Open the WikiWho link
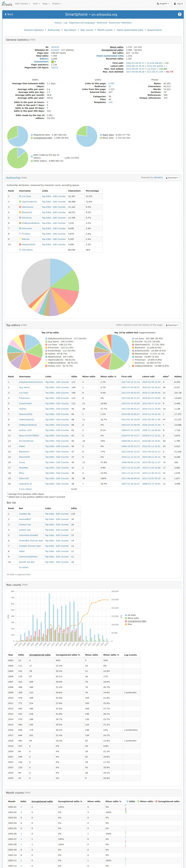Viewport: 186px width, 868px height. coord(158,178)
